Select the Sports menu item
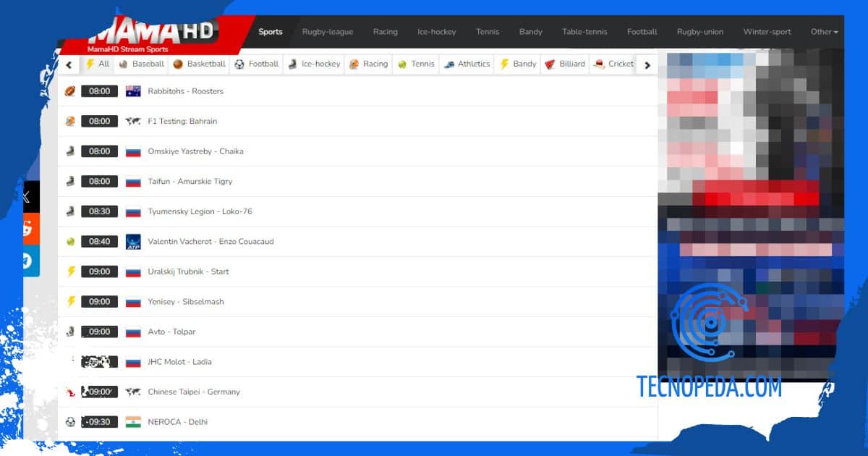Screen dimensions: 868x456 [x=271, y=32]
